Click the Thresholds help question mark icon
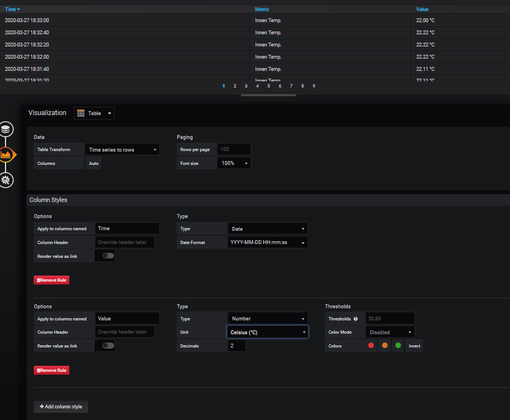This screenshot has height=420, width=510. (356, 319)
